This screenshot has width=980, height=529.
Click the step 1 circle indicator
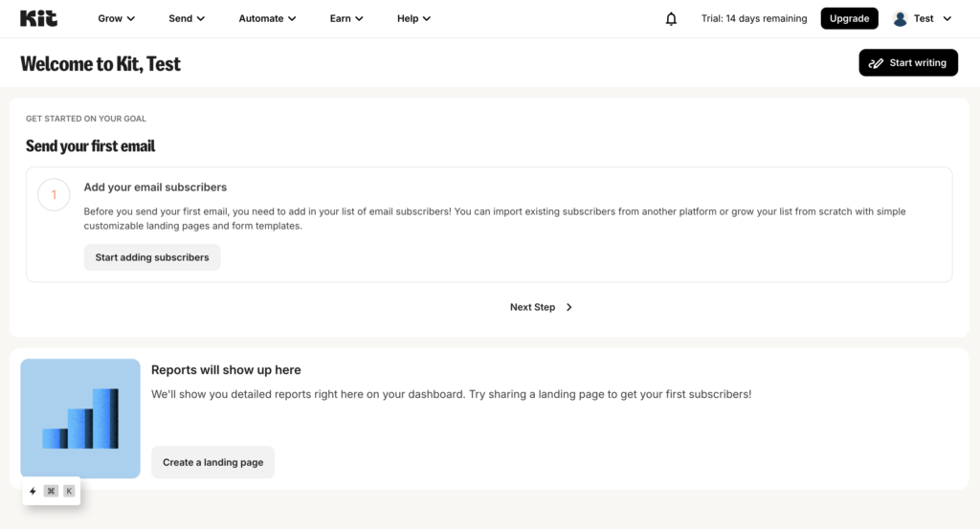(54, 195)
